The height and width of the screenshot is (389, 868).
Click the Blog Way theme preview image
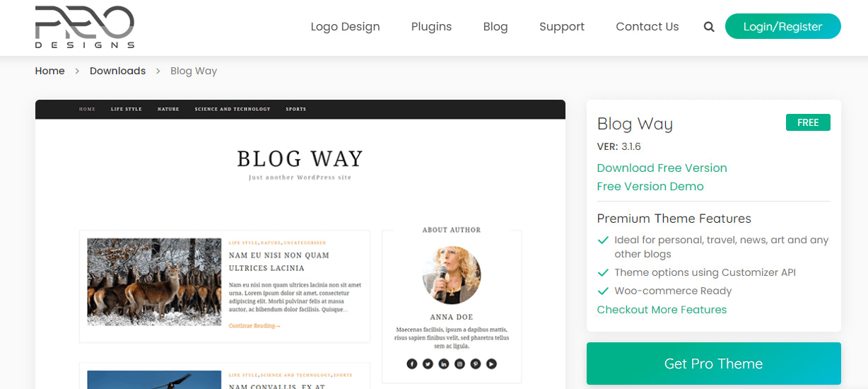point(300,244)
